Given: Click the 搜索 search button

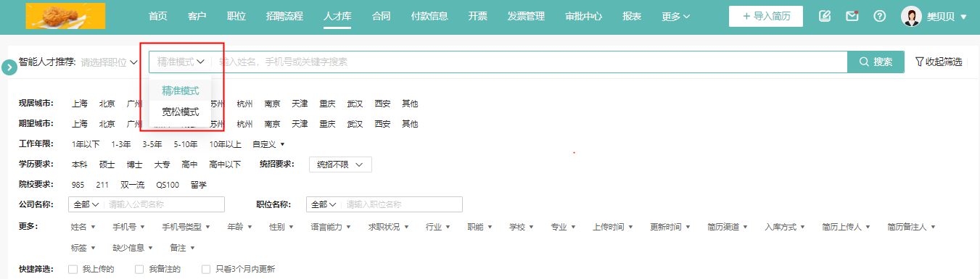Looking at the screenshot, I should (876, 62).
